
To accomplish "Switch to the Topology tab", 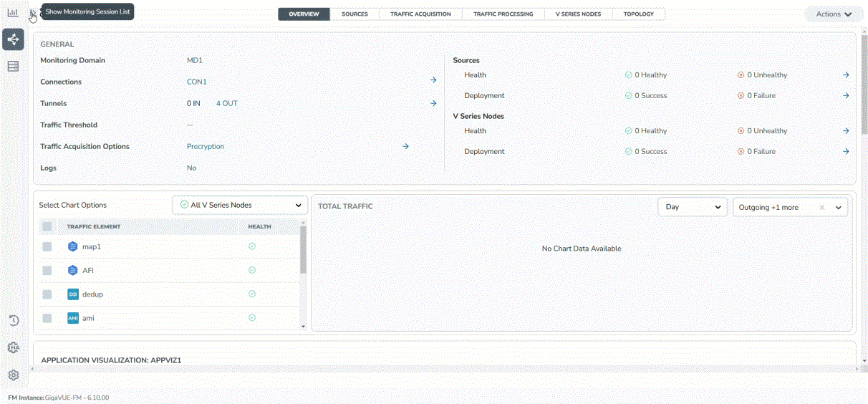I will (x=638, y=14).
